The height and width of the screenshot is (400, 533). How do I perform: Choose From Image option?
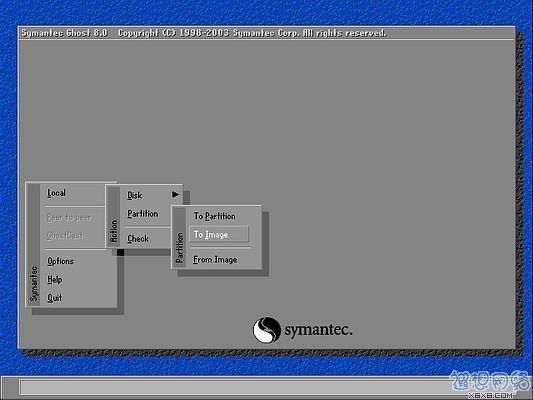coord(215,260)
